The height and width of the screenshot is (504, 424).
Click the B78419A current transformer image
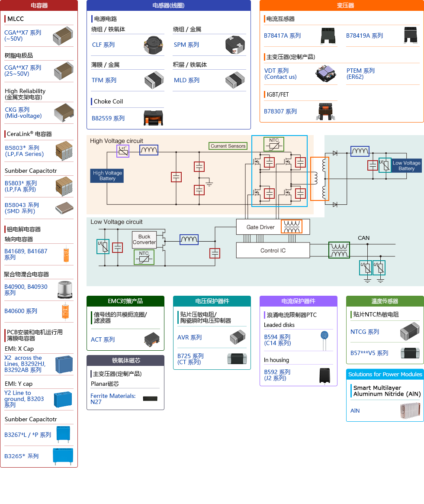click(411, 36)
